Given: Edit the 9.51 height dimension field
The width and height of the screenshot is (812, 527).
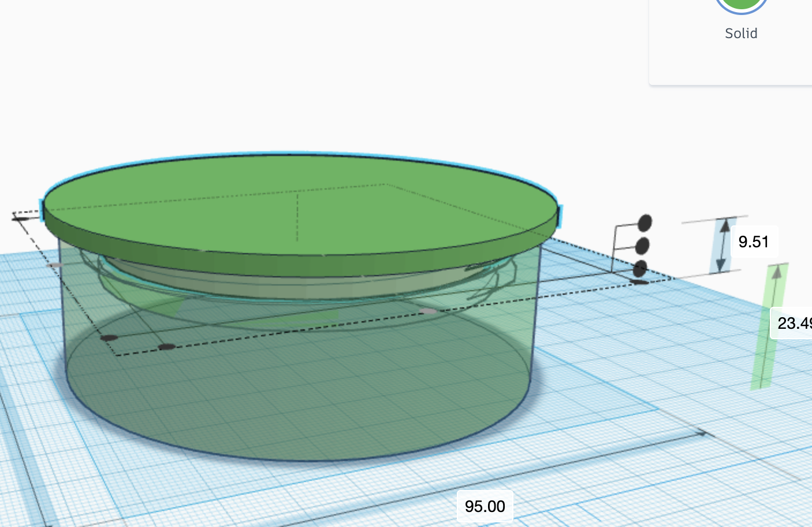Looking at the screenshot, I should [754, 242].
